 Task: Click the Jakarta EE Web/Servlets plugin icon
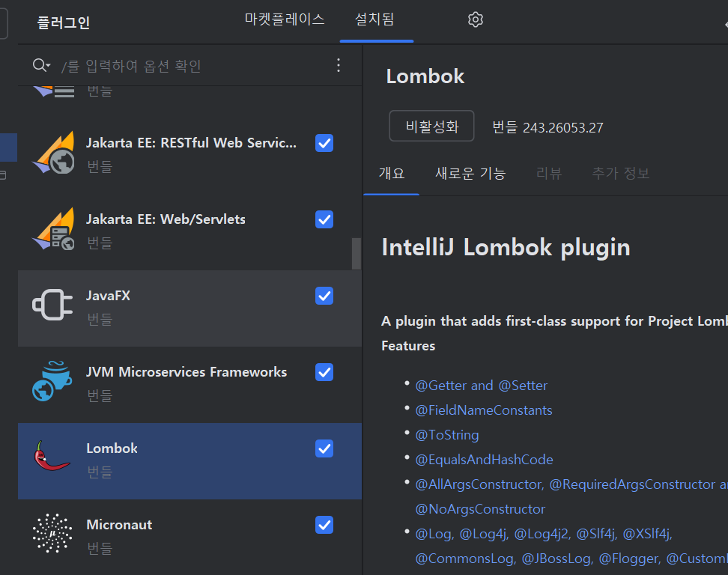click(x=53, y=230)
